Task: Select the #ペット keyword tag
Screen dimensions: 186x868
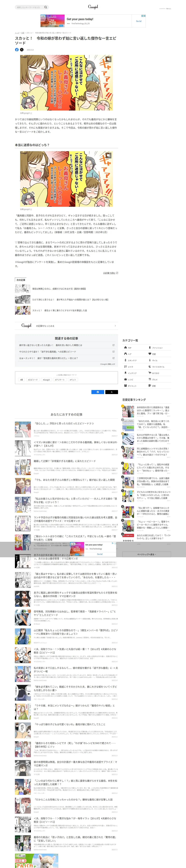Action: click(73, 380)
